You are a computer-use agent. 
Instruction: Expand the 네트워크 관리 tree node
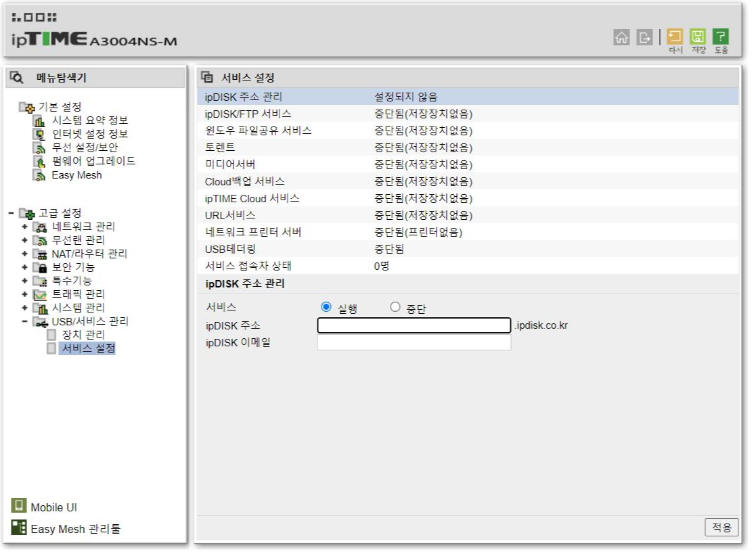click(24, 227)
